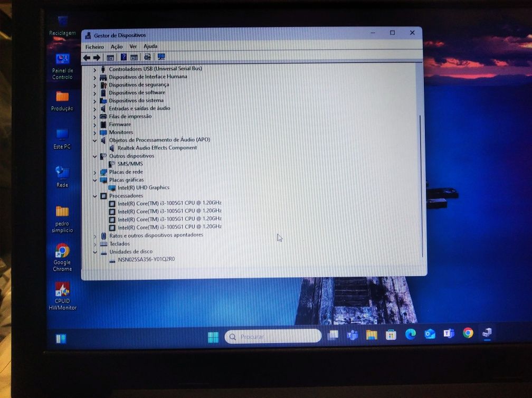Open File Explorer from taskbar
Screen dimensions: 532x398
click(372, 335)
